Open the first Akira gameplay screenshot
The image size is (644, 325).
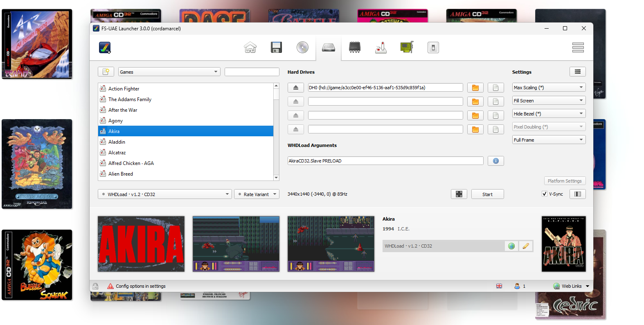tap(236, 244)
